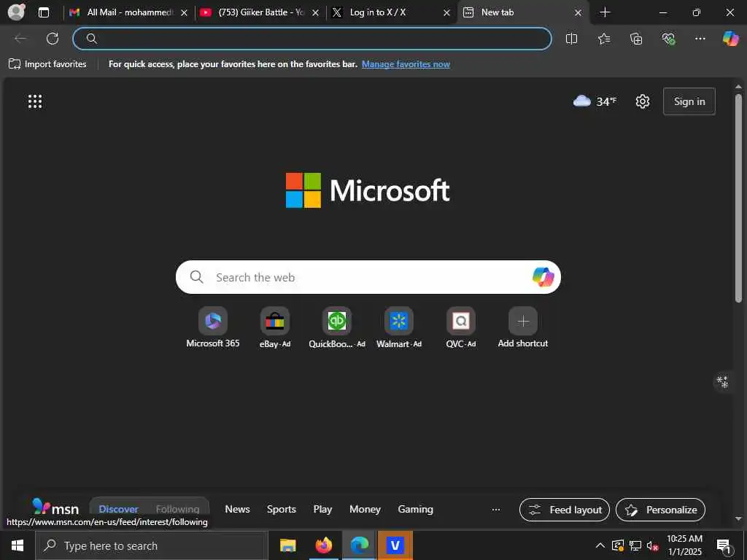The image size is (747, 560).
Task: Open a new tab with the plus button
Action: (x=605, y=12)
